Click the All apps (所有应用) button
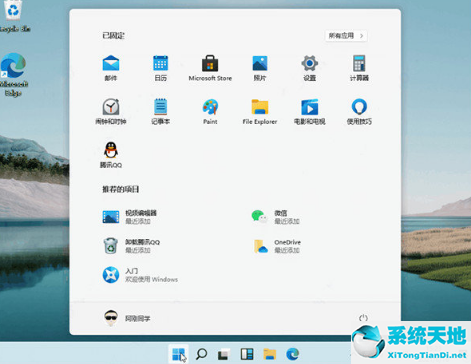The height and width of the screenshot is (364, 471). 346,36
